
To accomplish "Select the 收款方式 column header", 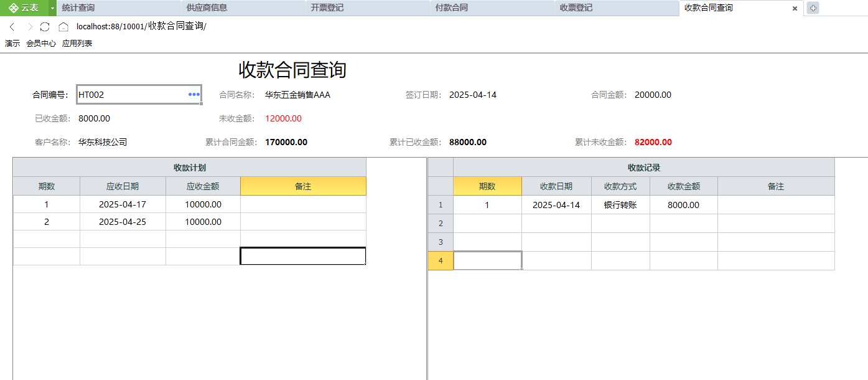I will 620,186.
